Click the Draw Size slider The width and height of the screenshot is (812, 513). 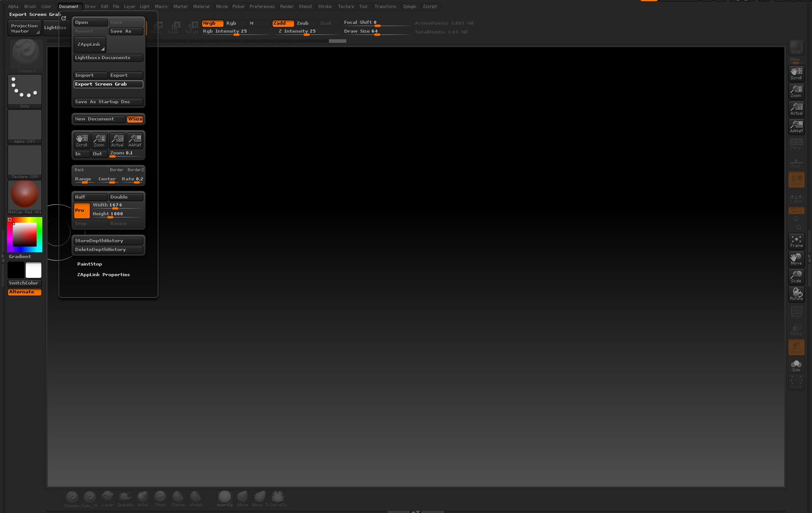[x=377, y=32]
